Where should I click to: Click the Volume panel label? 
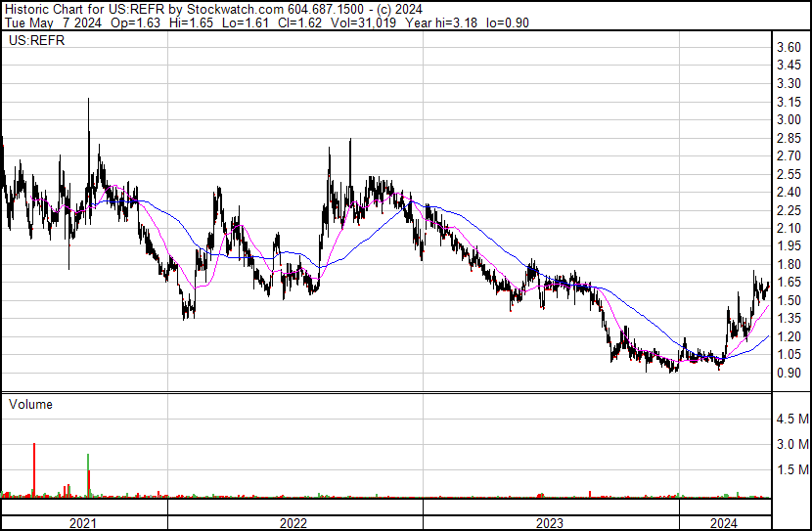click(30, 404)
